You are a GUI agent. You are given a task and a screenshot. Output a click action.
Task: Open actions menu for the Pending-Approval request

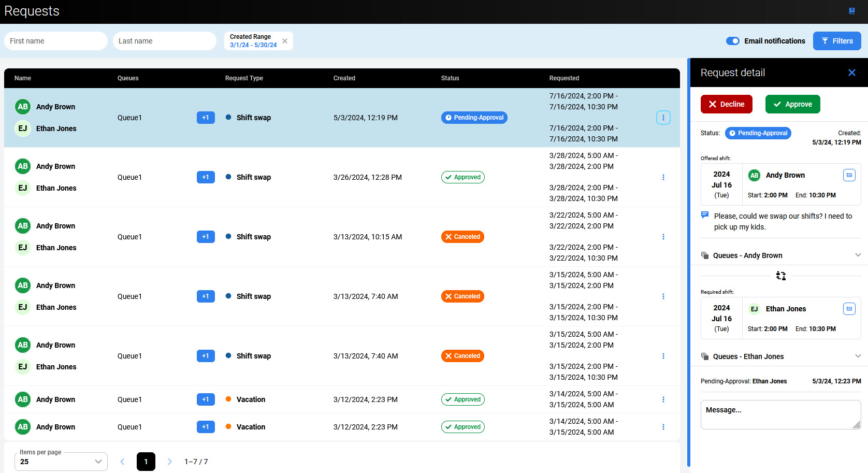click(663, 118)
